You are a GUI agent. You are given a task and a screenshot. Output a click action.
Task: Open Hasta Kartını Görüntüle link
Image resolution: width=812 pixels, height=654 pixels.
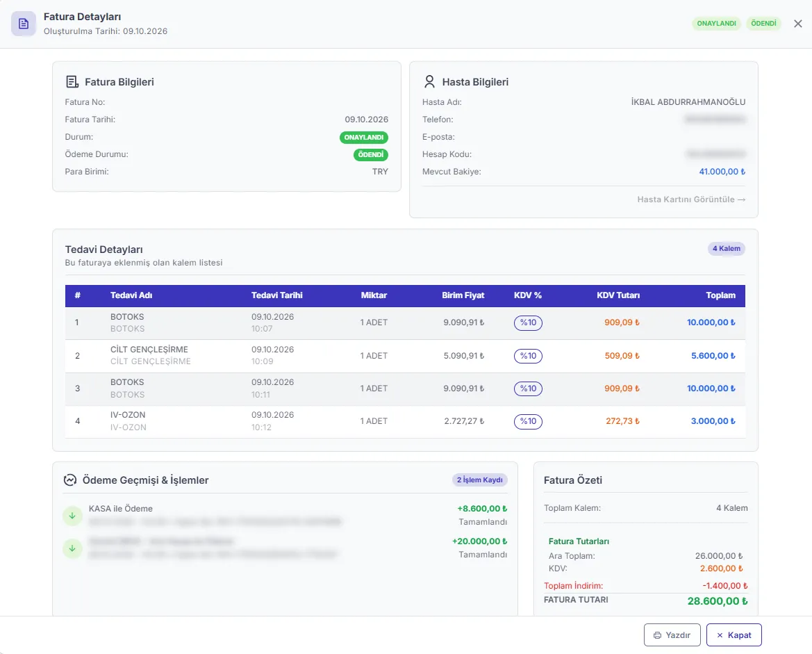tap(691, 199)
